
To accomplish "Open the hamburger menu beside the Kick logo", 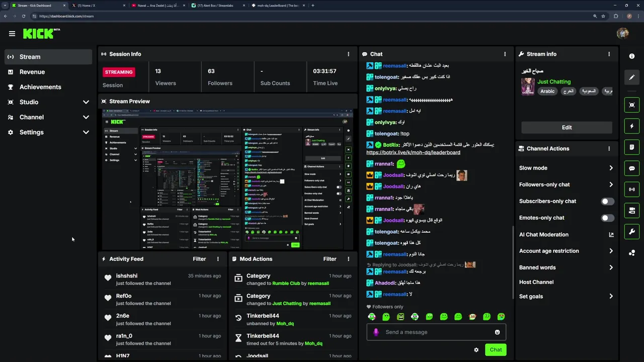I will tap(12, 34).
